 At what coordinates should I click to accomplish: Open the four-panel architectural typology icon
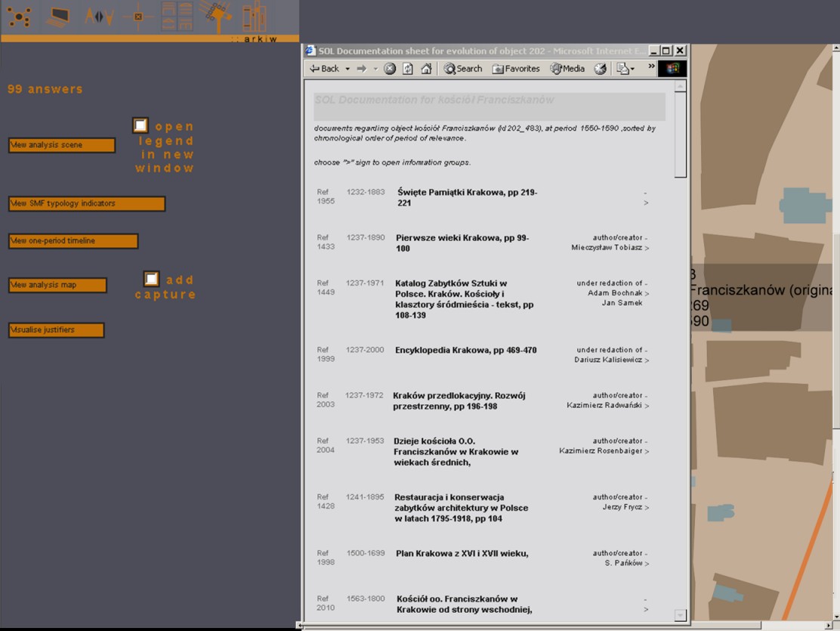tap(177, 16)
